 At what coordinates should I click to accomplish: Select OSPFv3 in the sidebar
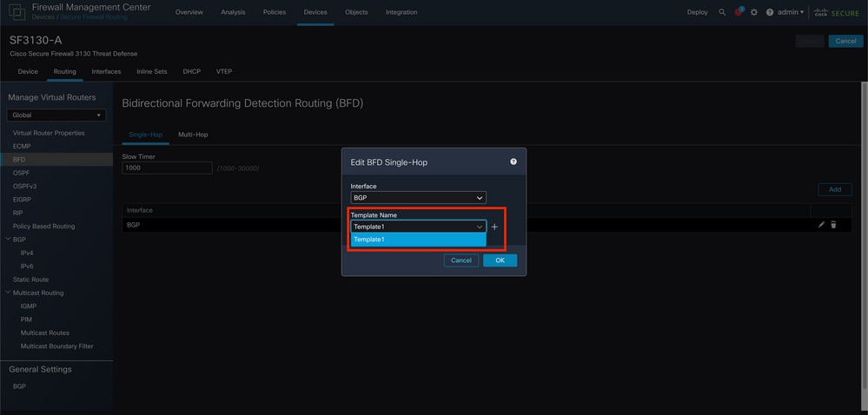24,186
